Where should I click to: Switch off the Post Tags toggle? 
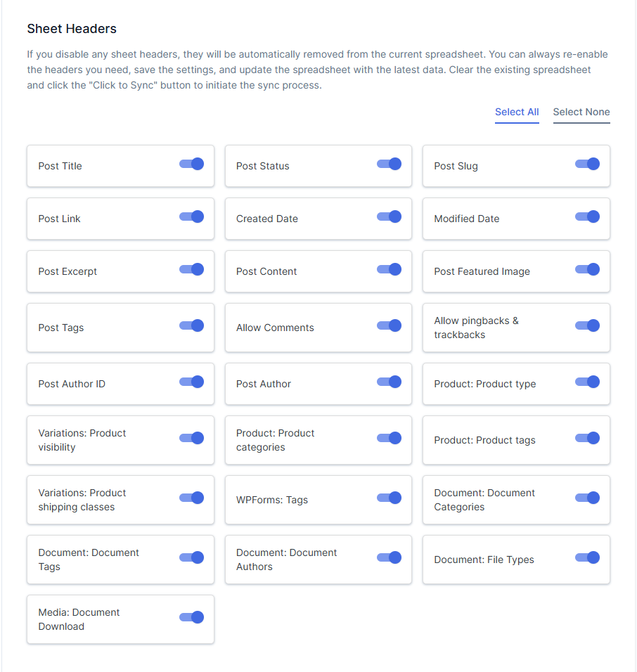(192, 325)
